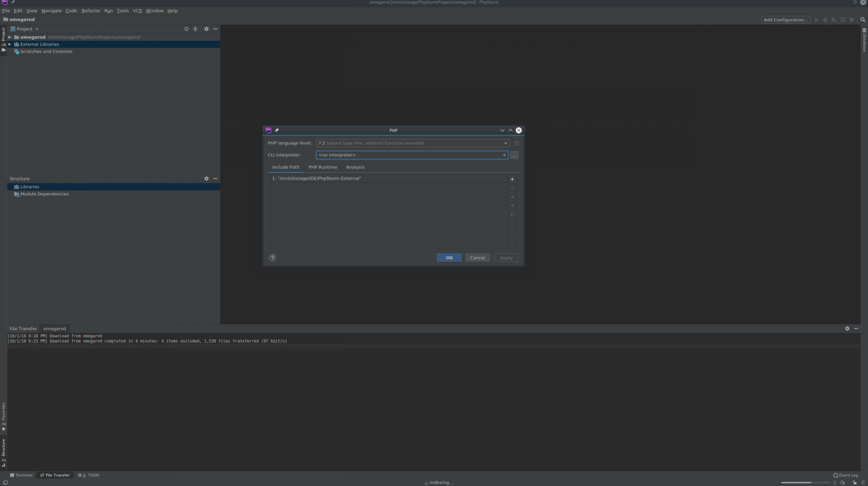Move the include path up with arrow icon
Image resolution: width=868 pixels, height=486 pixels.
(x=512, y=197)
